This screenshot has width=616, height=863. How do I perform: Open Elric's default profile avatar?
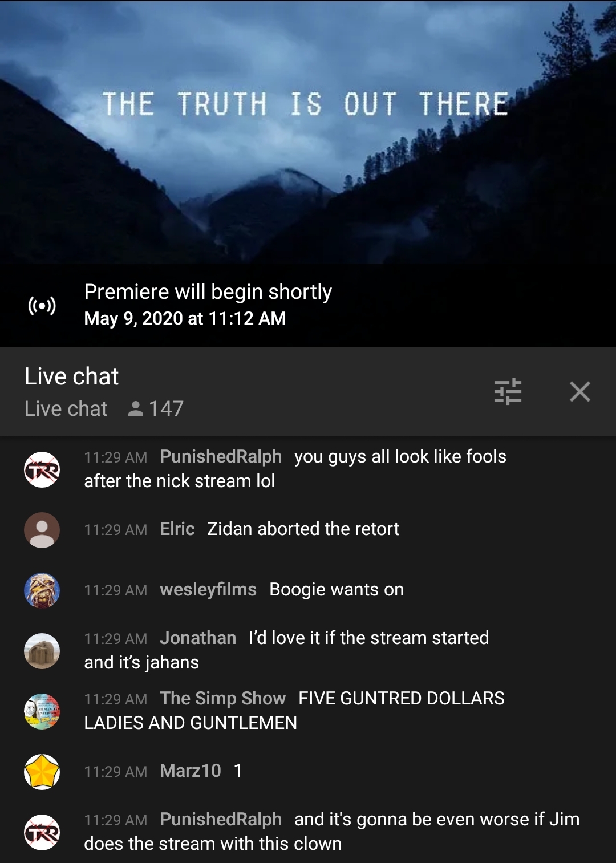pos(42,530)
